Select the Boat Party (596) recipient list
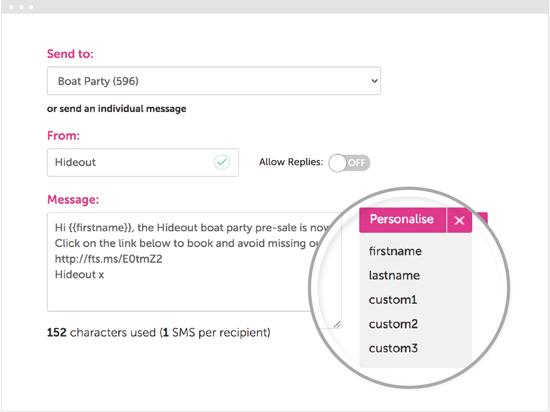Screen dimensions: 550x412 tap(214, 81)
